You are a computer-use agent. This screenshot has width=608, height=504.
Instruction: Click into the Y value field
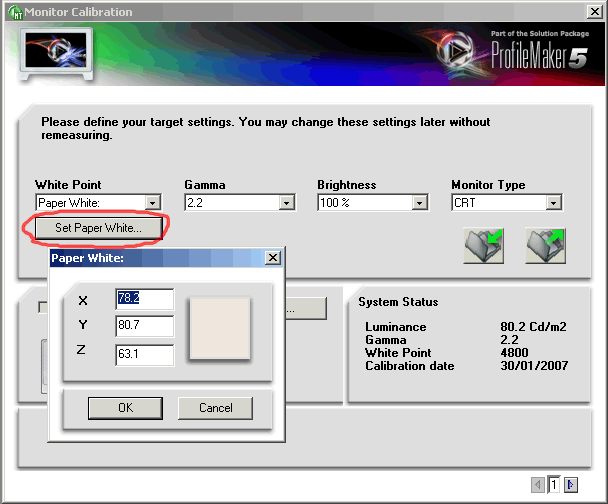(145, 326)
